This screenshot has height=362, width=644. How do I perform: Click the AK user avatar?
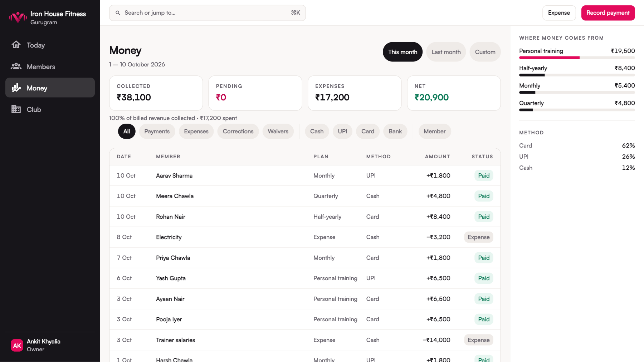[x=17, y=346]
